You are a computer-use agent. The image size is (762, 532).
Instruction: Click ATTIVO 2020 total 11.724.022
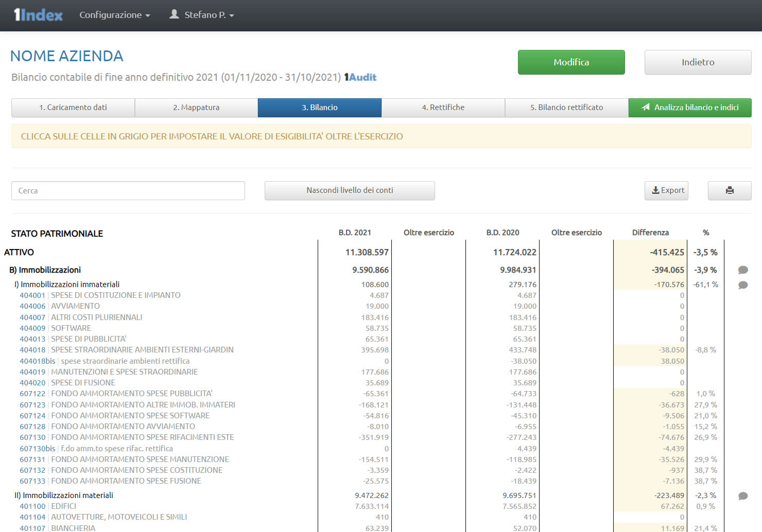coord(515,252)
